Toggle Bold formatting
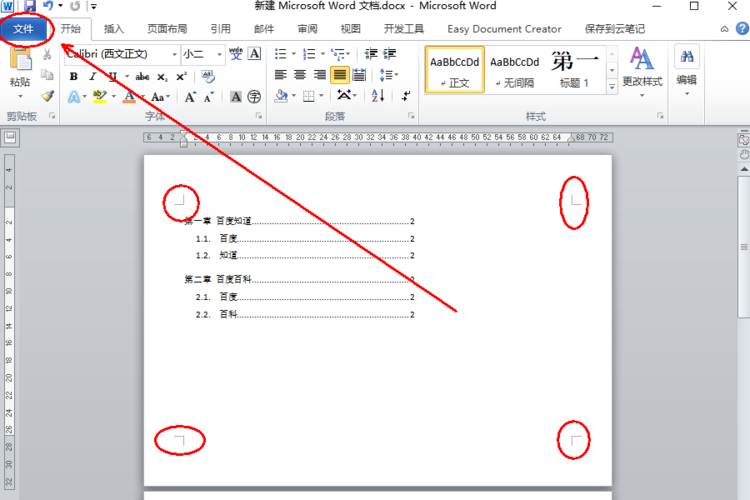Screen dimensions: 750x500 click(x=74, y=76)
